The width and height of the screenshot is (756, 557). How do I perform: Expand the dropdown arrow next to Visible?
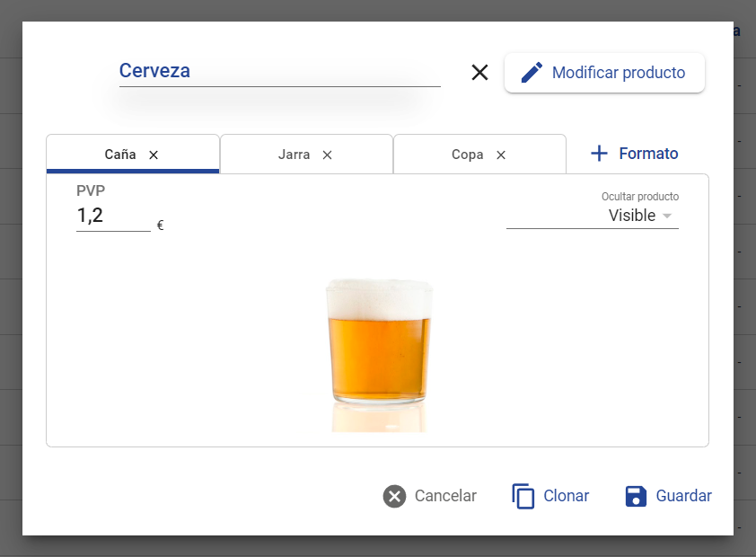pos(667,216)
